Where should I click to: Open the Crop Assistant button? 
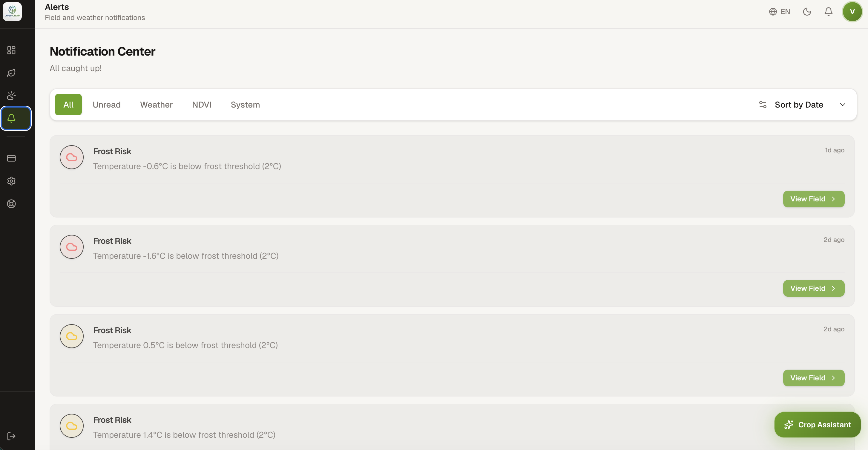coord(818,425)
